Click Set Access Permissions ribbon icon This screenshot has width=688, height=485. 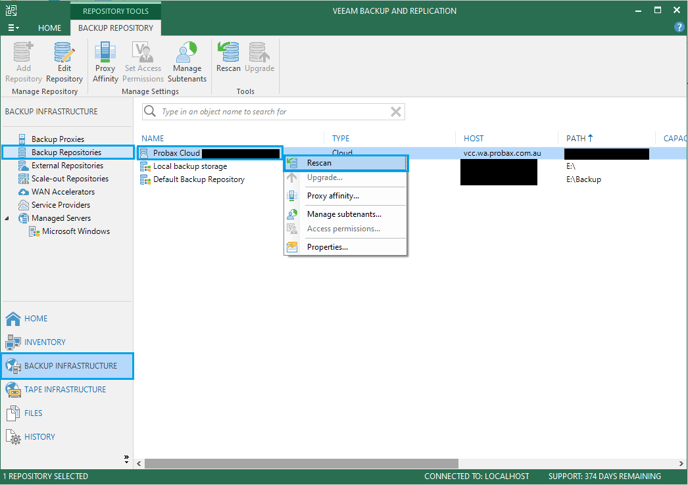143,62
